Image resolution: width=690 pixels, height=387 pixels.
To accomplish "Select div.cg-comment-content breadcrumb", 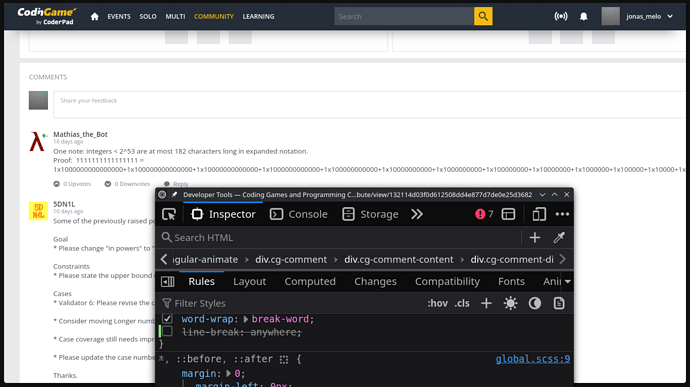I will 399,260.
